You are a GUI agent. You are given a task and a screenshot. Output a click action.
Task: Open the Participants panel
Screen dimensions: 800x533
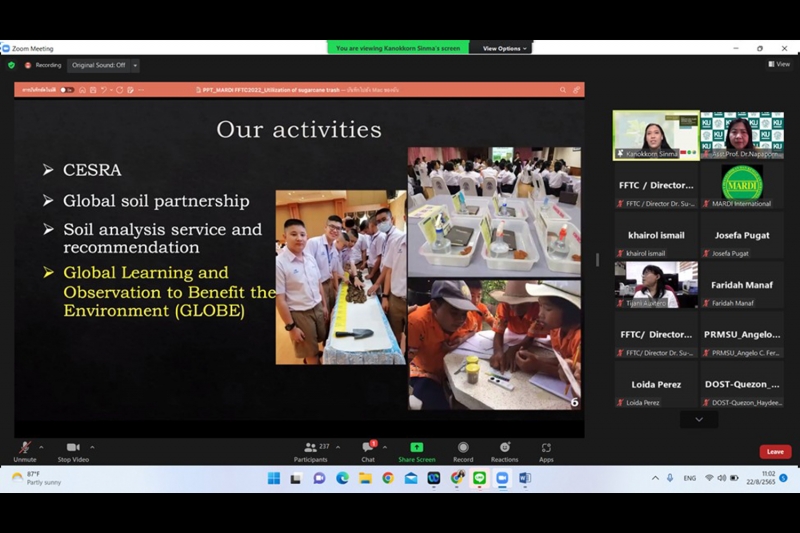point(310,448)
